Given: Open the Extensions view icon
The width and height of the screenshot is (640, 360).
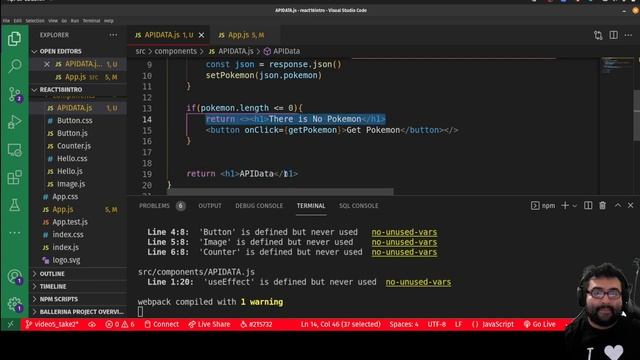Looking at the screenshot, I should 15,178.
